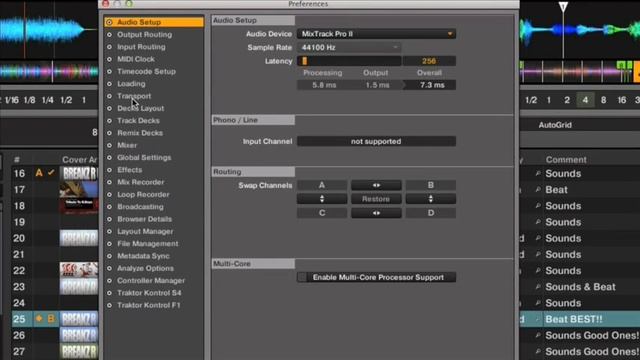Select Analyze Options preferences
Viewport: 640px width, 360px height.
coord(145,268)
